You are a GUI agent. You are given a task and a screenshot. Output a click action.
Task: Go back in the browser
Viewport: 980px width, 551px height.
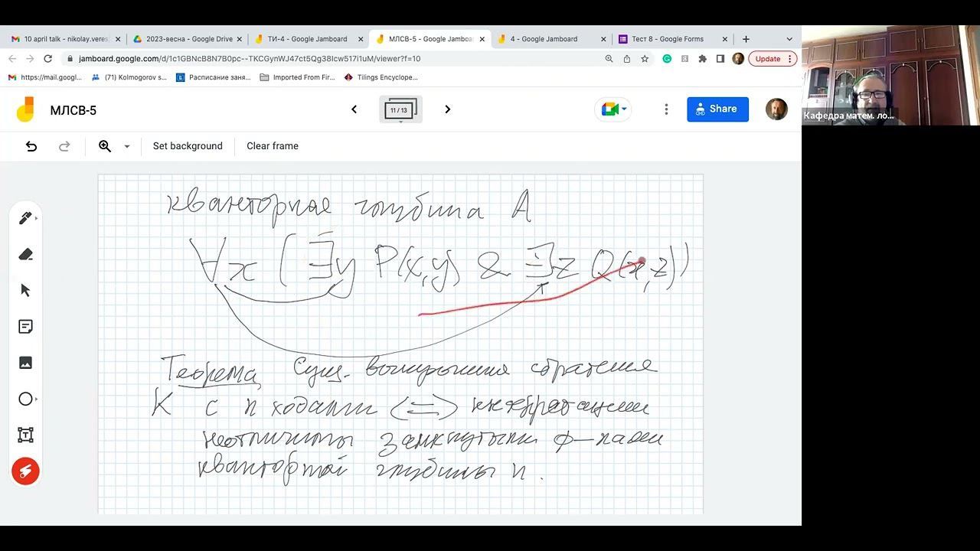click(12, 58)
